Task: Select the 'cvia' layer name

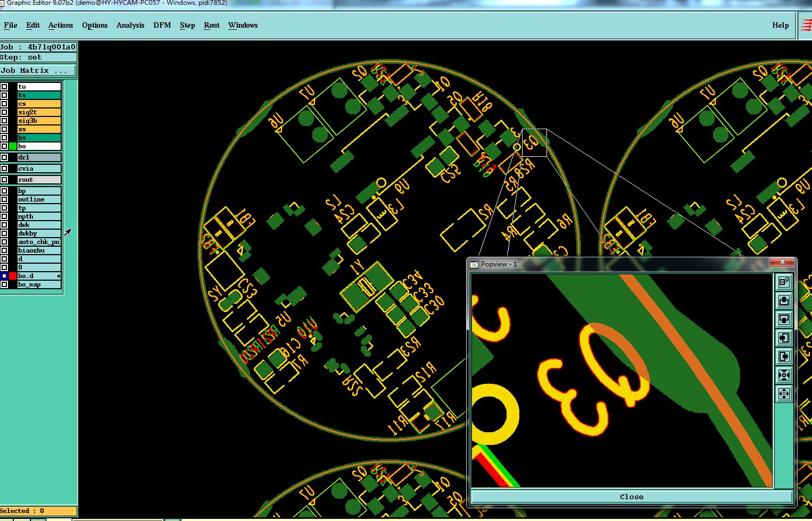Action: click(39, 169)
